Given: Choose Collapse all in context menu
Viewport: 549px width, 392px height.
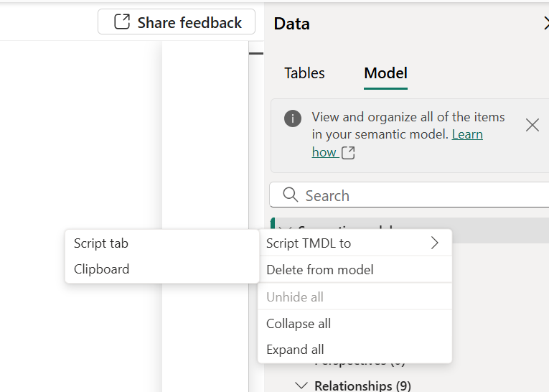Looking at the screenshot, I should [x=299, y=324].
